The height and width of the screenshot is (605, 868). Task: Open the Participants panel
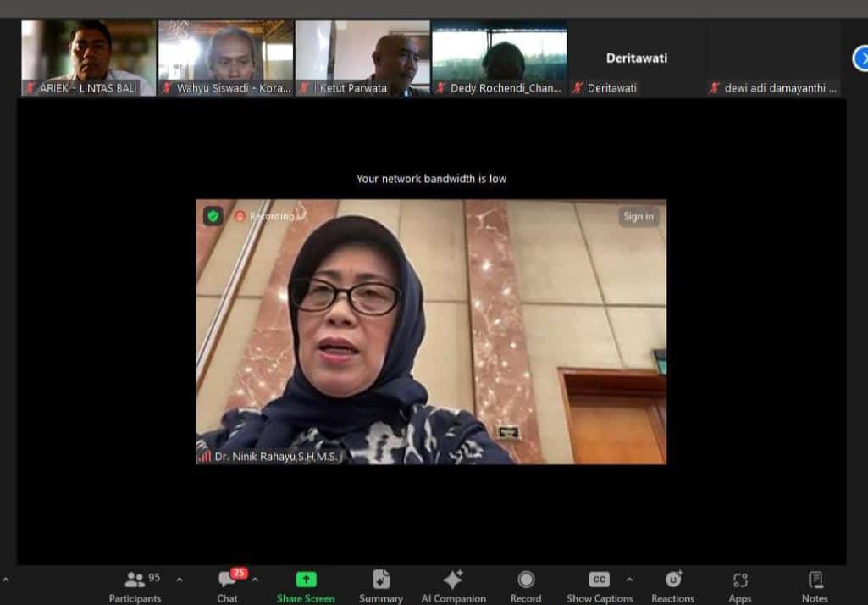click(x=135, y=586)
